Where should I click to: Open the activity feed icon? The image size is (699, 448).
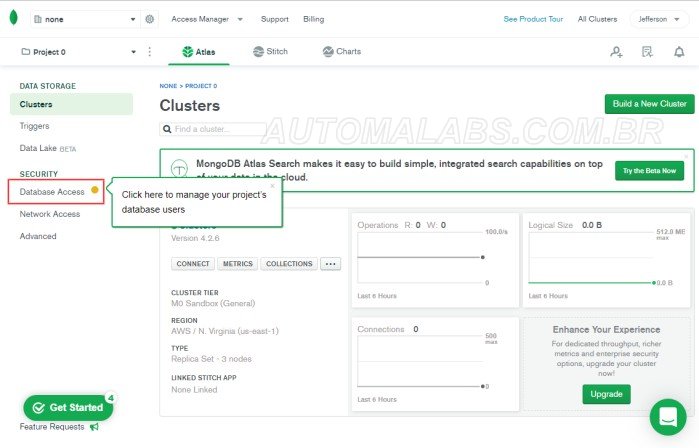click(647, 52)
